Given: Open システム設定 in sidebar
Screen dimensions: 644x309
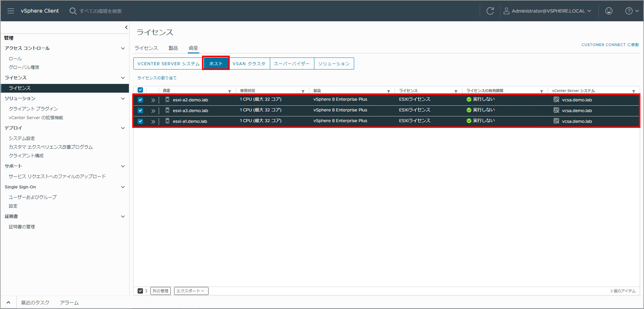Looking at the screenshot, I should click(22, 138).
